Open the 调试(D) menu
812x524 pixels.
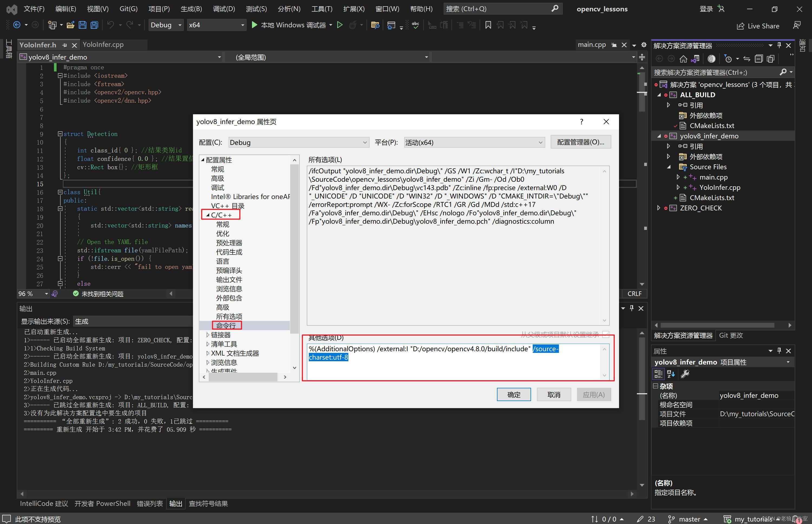pos(224,9)
